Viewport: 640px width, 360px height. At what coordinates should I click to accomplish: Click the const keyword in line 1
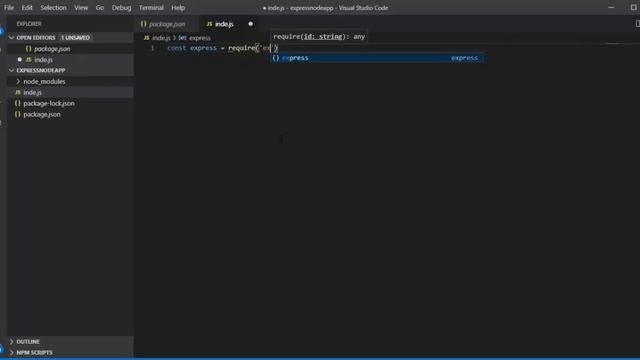176,48
